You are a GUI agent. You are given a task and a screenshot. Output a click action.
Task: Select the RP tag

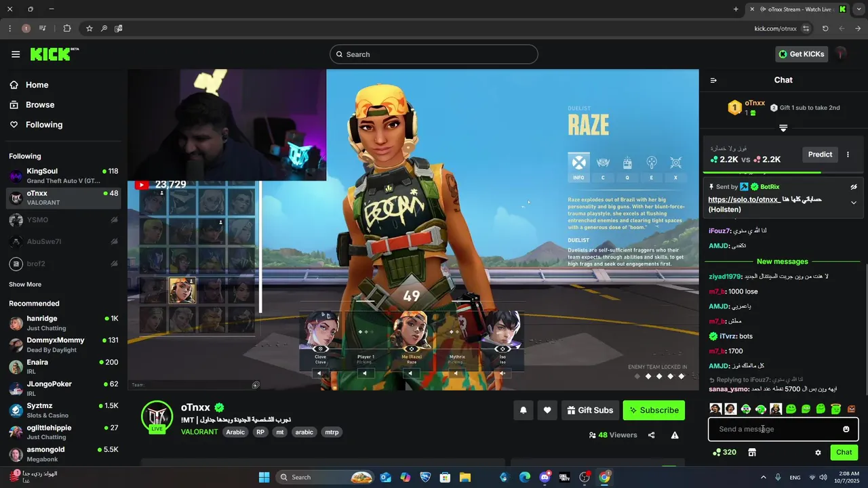click(260, 432)
